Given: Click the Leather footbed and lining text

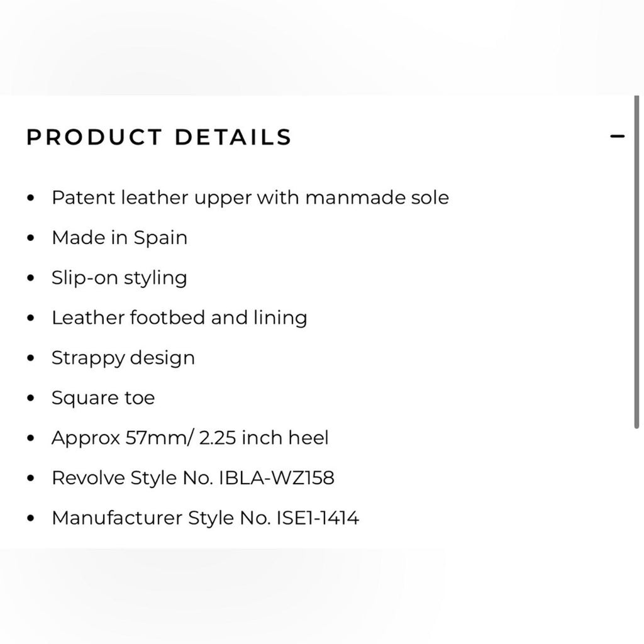Looking at the screenshot, I should tap(180, 318).
